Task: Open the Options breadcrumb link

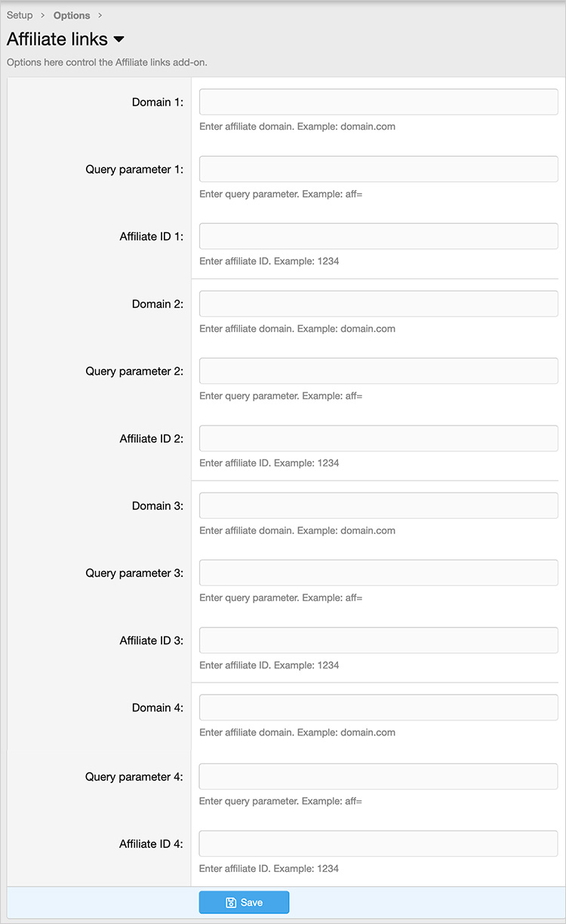Action: pos(72,15)
